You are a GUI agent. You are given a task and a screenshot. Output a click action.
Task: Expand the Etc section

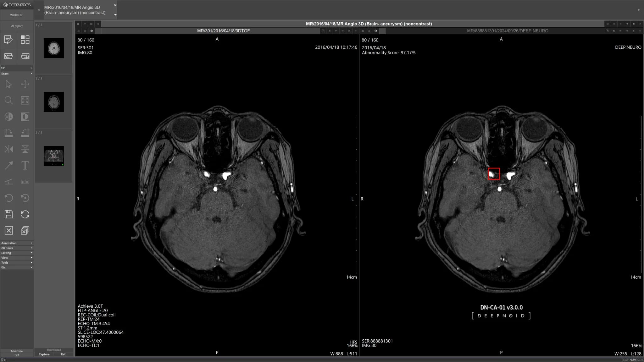tap(17, 267)
